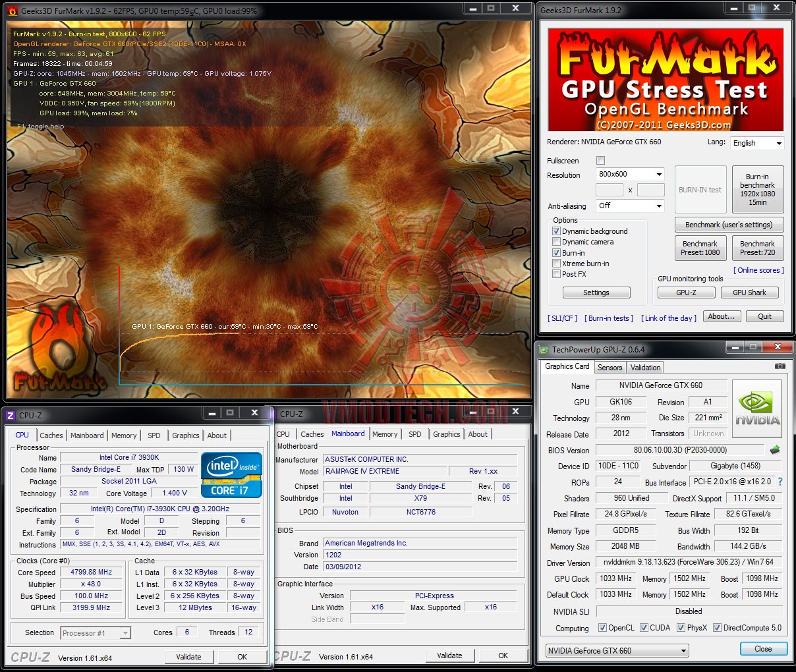The width and height of the screenshot is (796, 672).
Task: Click the GPU-Z Close button
Action: pyautogui.click(x=763, y=649)
